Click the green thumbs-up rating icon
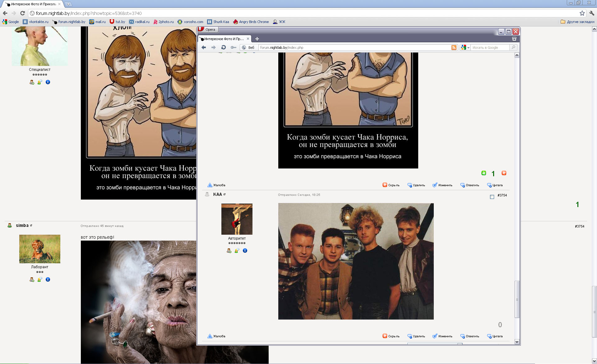597x364 pixels. click(484, 173)
